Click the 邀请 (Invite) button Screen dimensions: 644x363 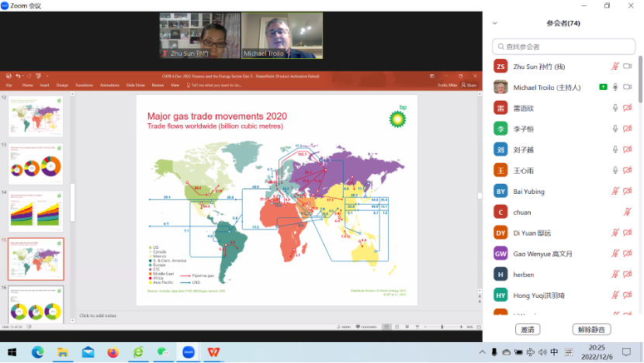528,330
